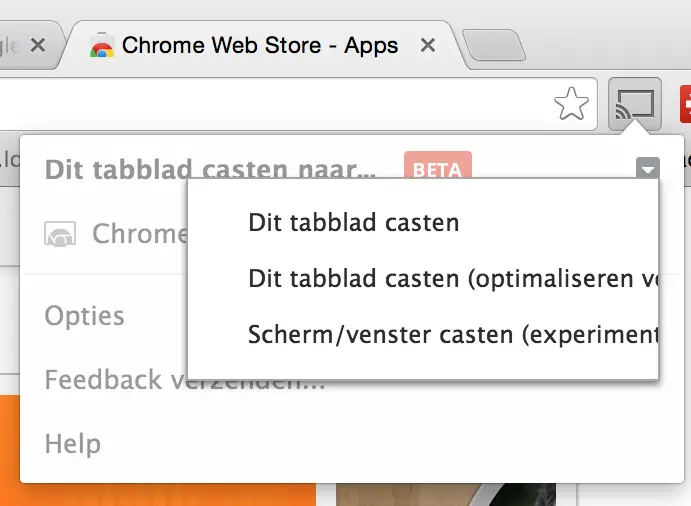The height and width of the screenshot is (506, 691).
Task: Click the Chromecast device icon
Action: 60,234
